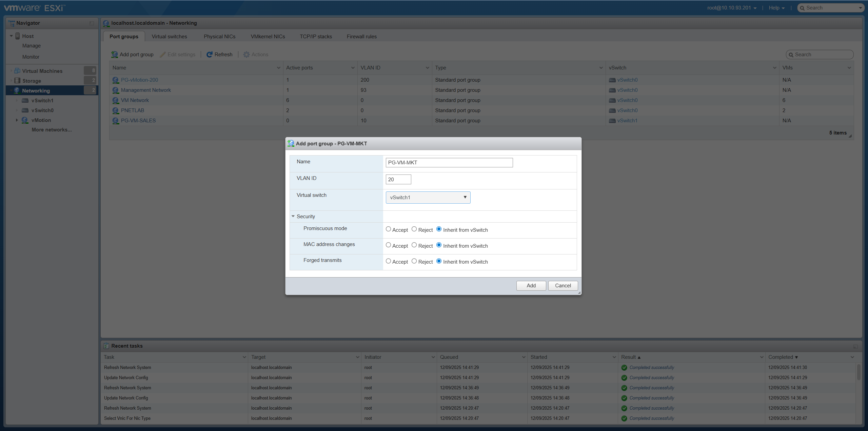Collapse the Security section in the dialog
The image size is (868, 431).
click(293, 216)
